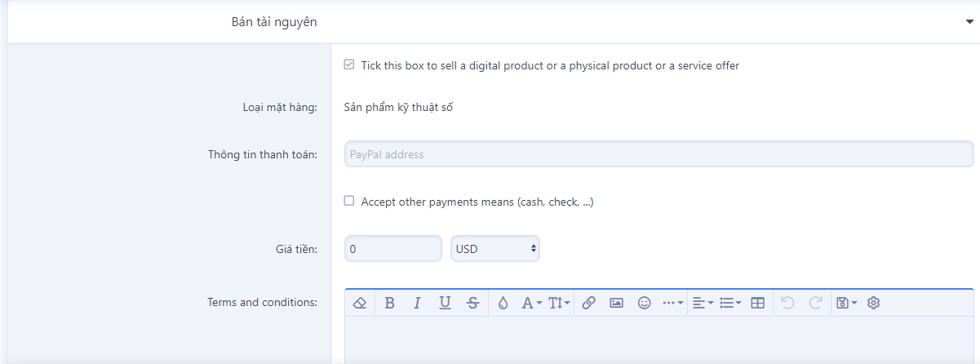Insert a link with chain icon

(x=588, y=303)
